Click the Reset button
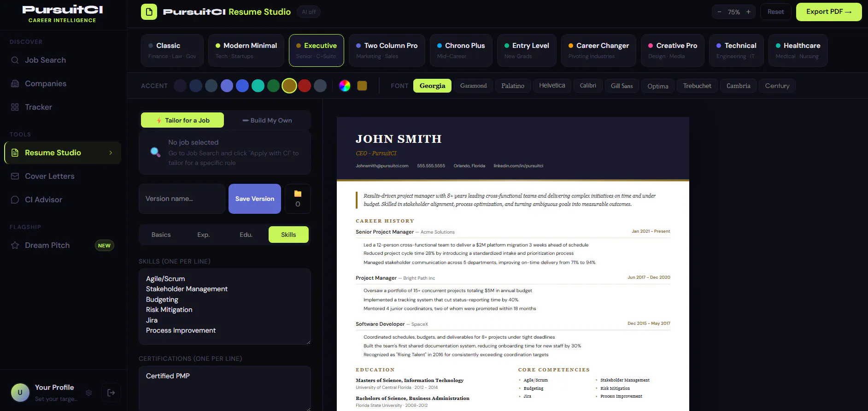 click(x=775, y=12)
